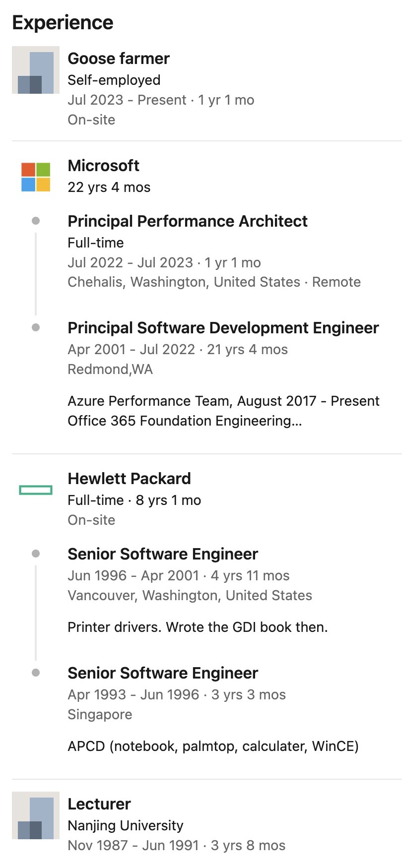Screen dimensions: 402x868
Task: Open the Lecturer position title
Action: [99, 804]
